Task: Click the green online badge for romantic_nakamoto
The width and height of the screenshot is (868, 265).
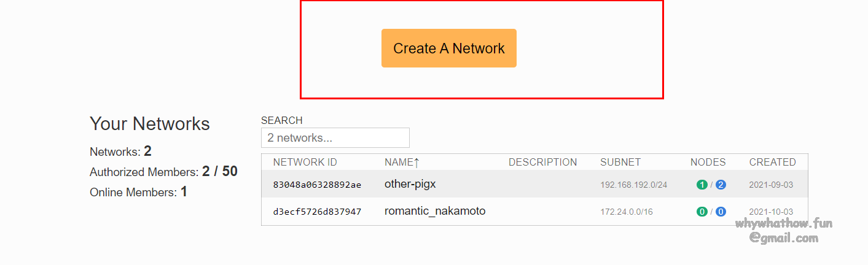Action: click(702, 212)
